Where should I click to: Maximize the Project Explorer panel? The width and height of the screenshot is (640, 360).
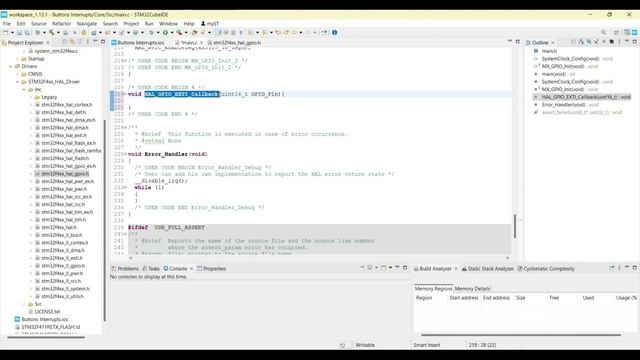(102, 42)
